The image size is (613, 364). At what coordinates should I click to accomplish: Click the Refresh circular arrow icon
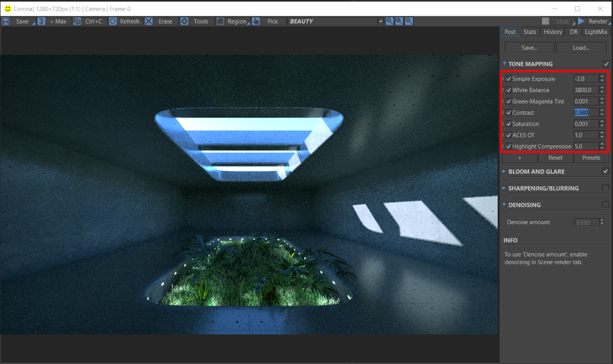113,21
